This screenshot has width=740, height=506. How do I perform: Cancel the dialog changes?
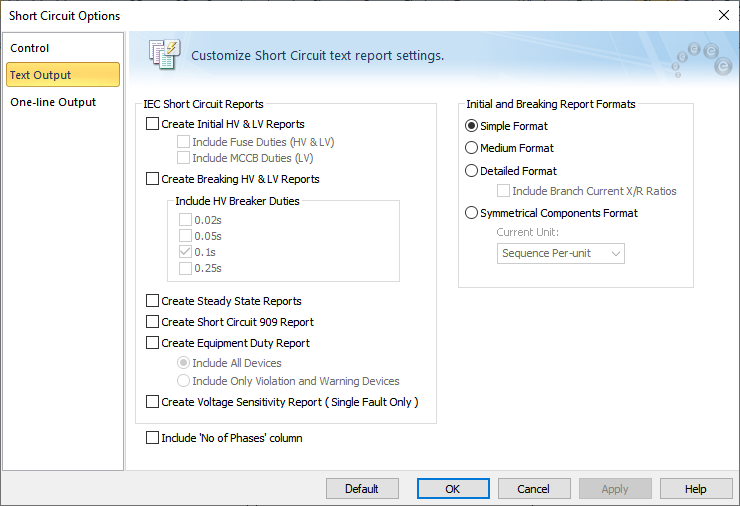click(x=533, y=489)
